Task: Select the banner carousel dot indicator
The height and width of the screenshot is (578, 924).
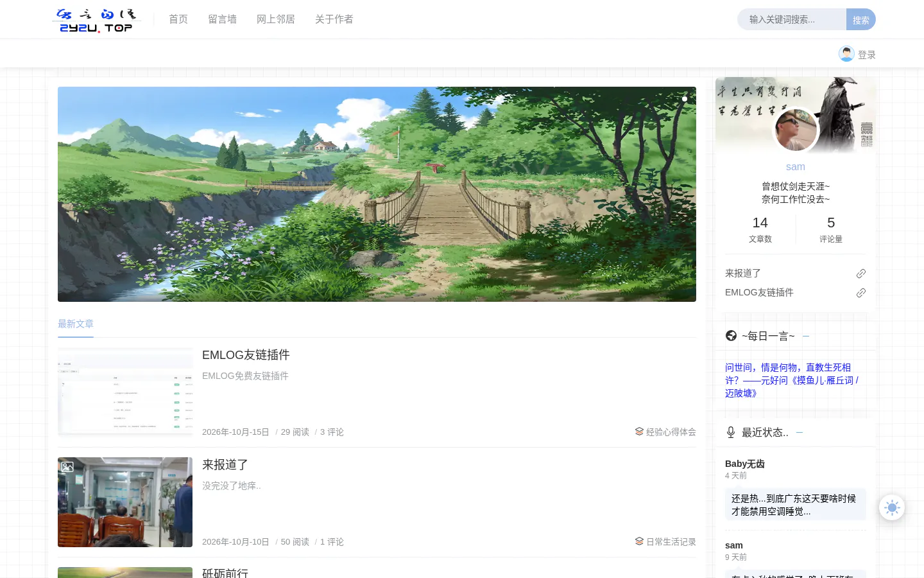Action: click(685, 99)
